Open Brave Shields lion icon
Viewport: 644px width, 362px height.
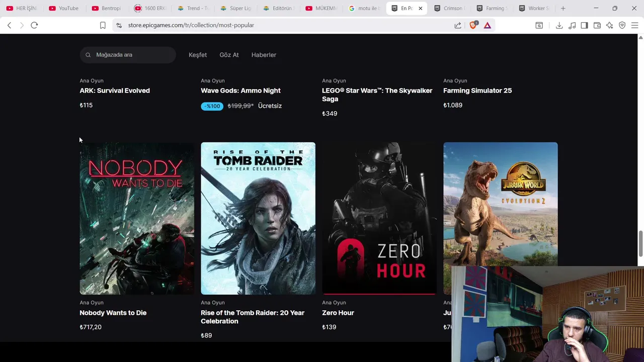click(x=473, y=25)
